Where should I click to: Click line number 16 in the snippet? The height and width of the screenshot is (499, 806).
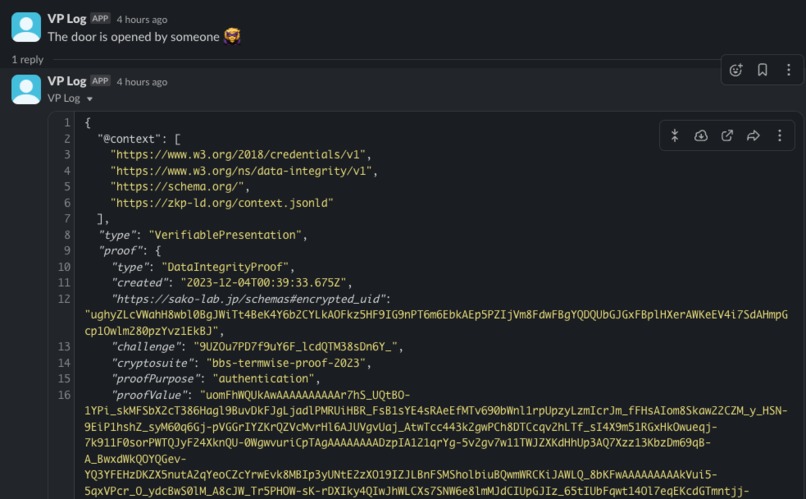click(64, 395)
